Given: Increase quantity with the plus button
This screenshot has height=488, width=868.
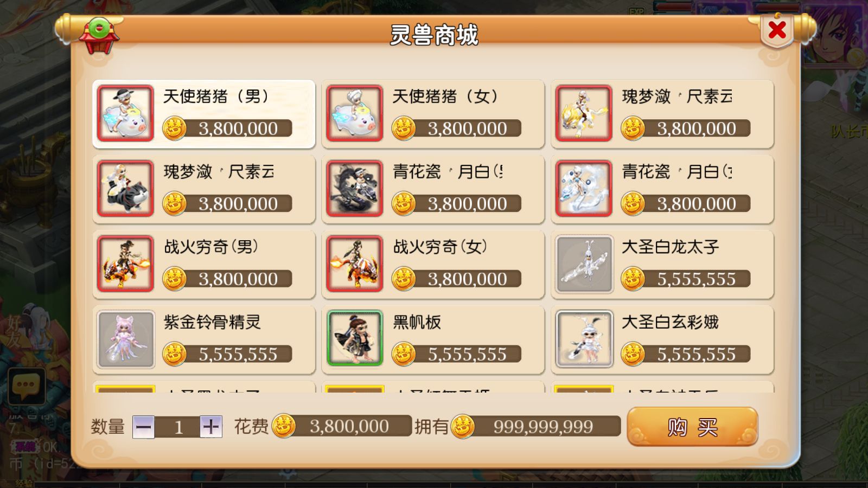Looking at the screenshot, I should coord(211,427).
